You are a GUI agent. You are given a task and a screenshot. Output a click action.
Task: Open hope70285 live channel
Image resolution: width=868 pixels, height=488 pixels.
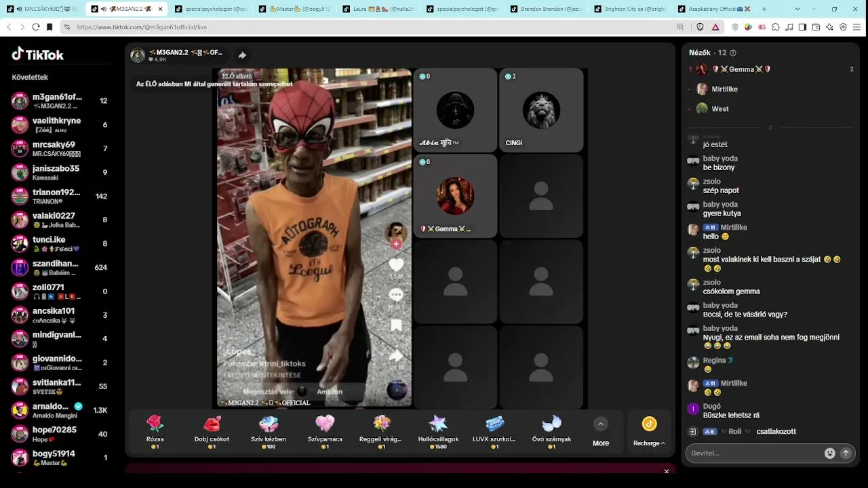(60, 434)
